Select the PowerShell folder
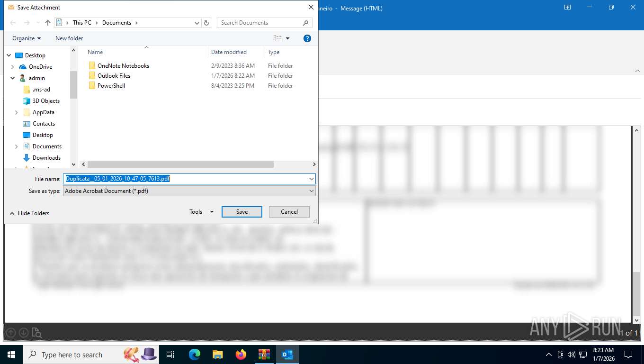This screenshot has width=644, height=364. click(x=111, y=86)
